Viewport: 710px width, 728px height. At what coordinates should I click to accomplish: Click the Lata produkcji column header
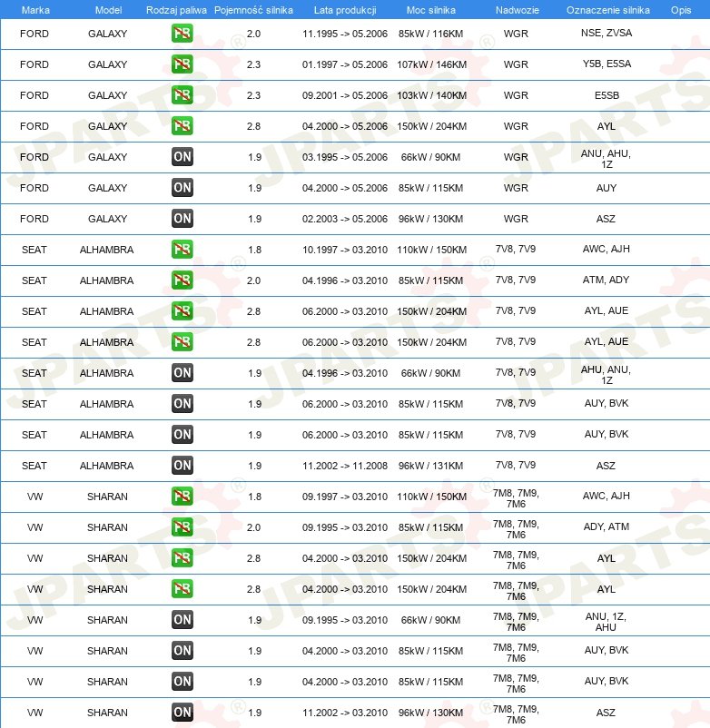(345, 10)
